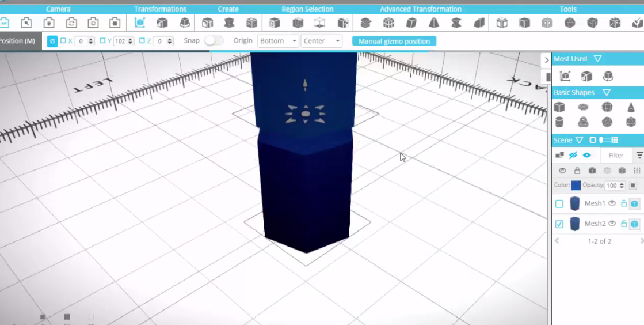Toggle the Snap switch on
Viewport: 644px width, 325px height.
click(x=214, y=40)
